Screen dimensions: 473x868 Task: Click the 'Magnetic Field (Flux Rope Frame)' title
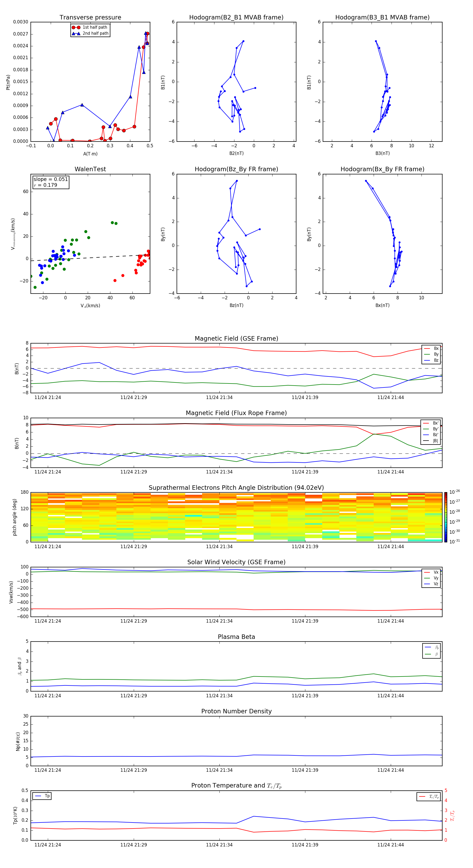pos(236,413)
